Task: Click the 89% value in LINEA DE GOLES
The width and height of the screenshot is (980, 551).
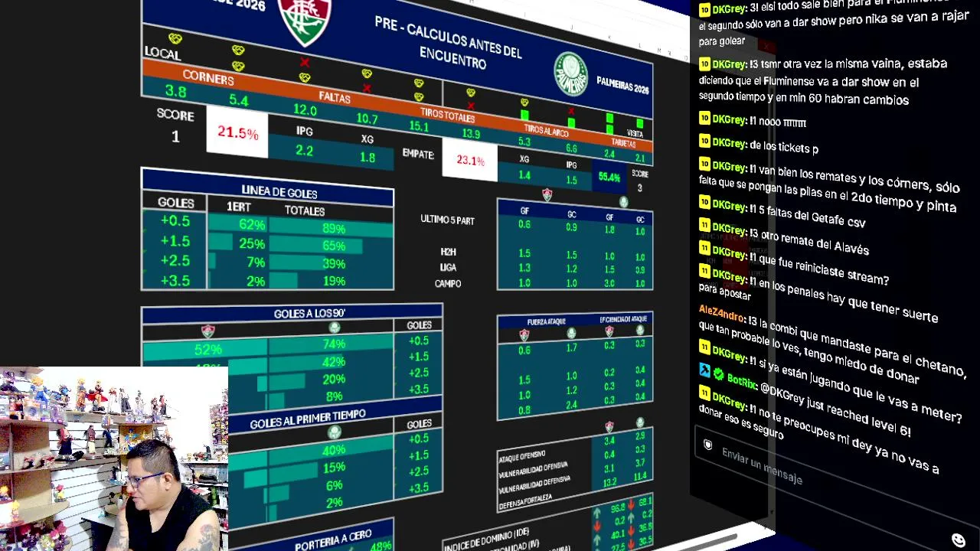Action: coord(334,228)
